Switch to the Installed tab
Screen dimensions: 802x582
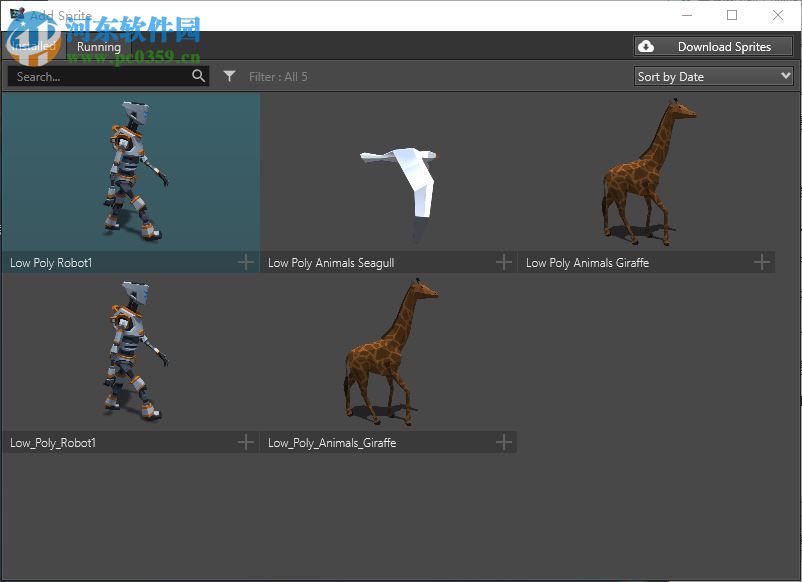[33, 47]
